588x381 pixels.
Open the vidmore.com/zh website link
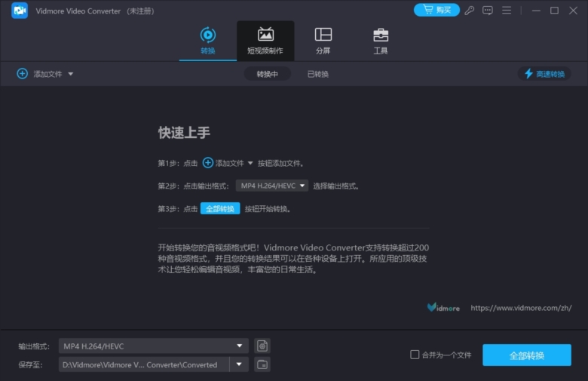pos(521,308)
